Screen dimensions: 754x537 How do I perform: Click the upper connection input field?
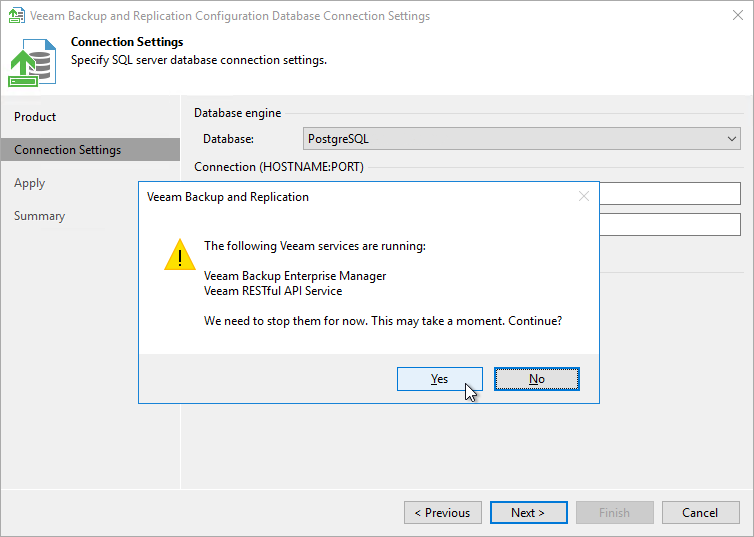[x=669, y=193]
